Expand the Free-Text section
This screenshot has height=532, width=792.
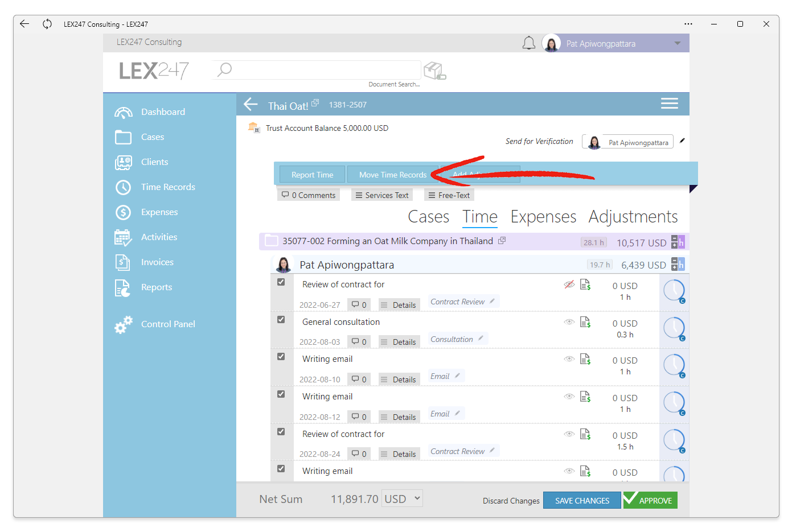pos(449,195)
